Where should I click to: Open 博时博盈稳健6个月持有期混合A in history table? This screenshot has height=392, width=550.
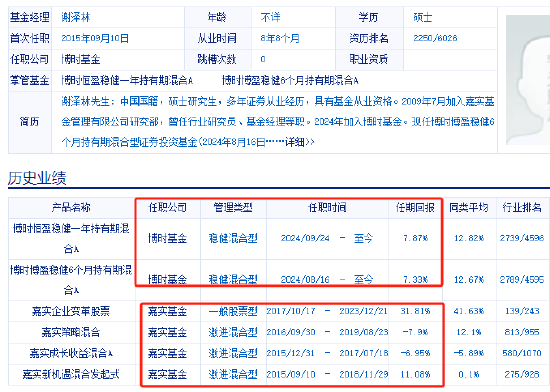pyautogui.click(x=71, y=280)
